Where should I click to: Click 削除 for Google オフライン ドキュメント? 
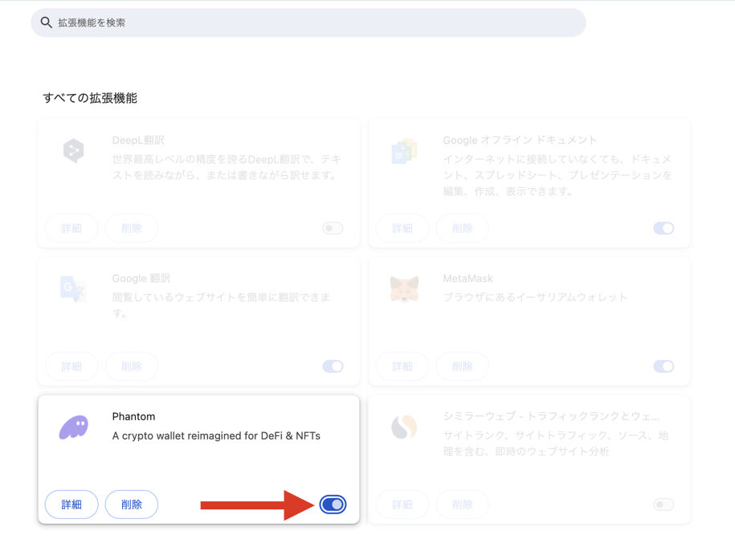[x=462, y=228]
